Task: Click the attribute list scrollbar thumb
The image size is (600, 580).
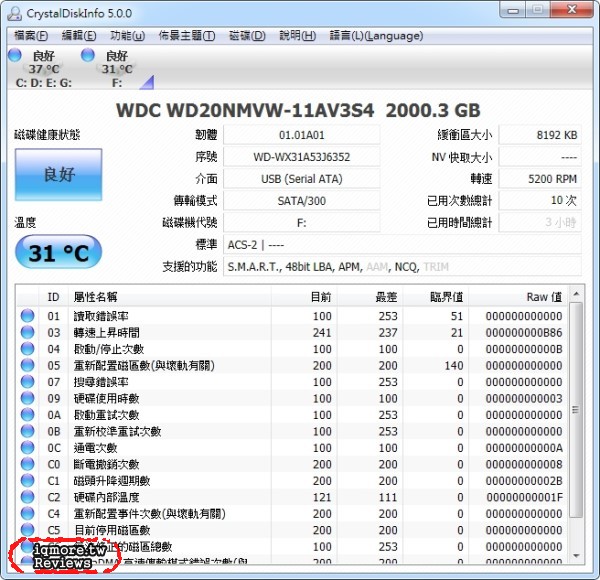Action: 576,409
